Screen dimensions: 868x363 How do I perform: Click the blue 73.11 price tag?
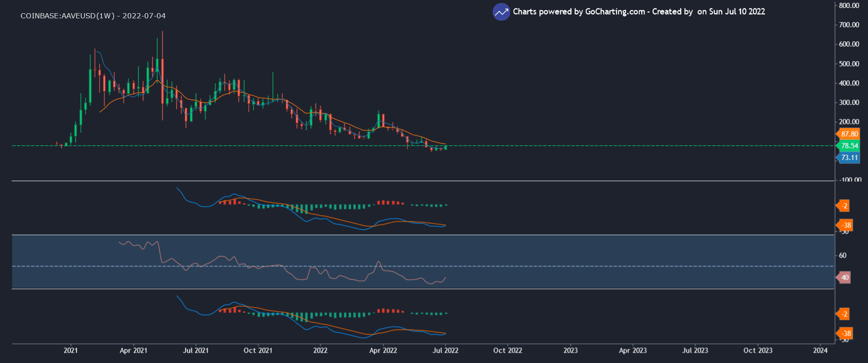849,158
